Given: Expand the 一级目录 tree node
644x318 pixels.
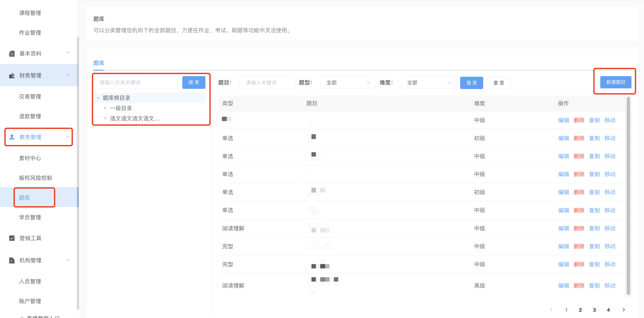Looking at the screenshot, I should coord(105,108).
